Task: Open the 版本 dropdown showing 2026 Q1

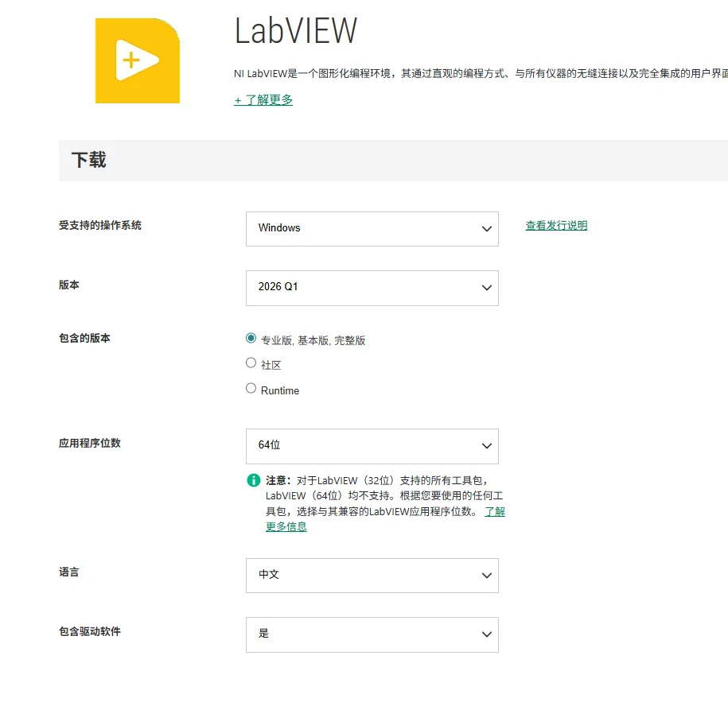Action: click(372, 288)
